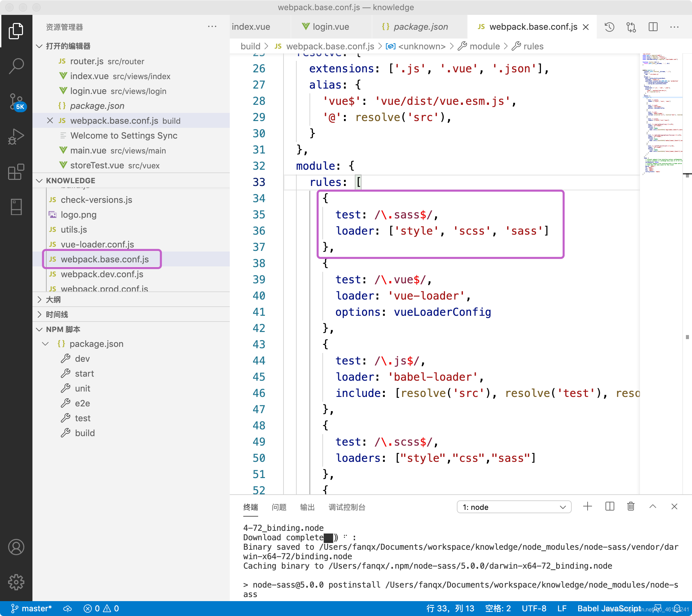
Task: Open the errors and warnings status indicator
Action: coord(101,609)
